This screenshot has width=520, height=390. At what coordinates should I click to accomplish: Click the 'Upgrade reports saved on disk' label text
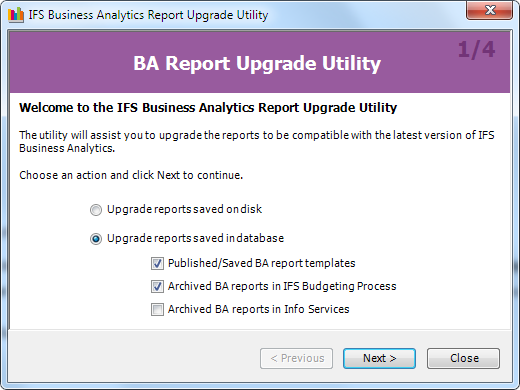click(x=184, y=209)
